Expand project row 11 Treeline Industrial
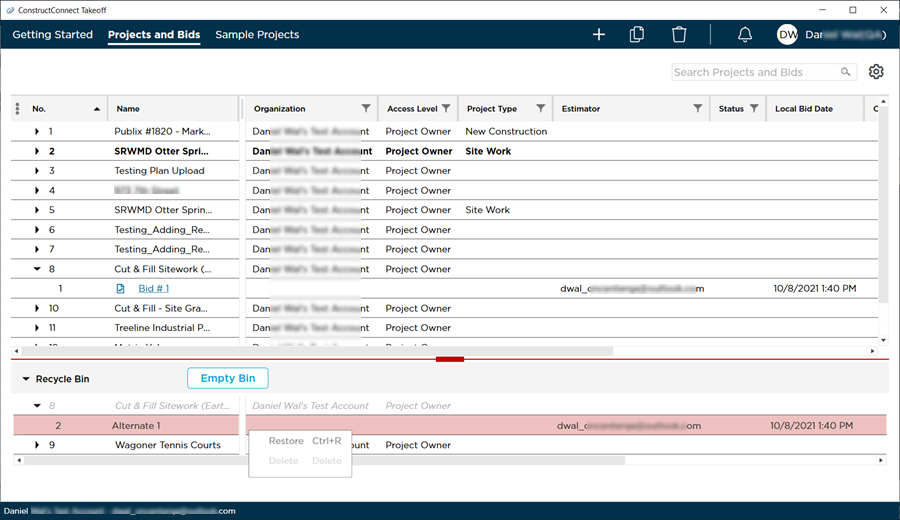900x520 pixels. click(37, 328)
